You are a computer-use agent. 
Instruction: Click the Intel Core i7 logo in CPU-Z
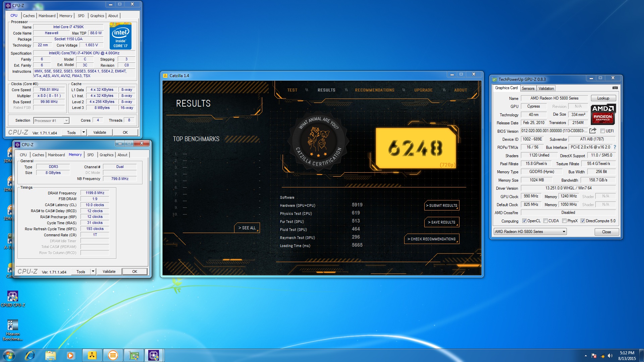point(120,36)
